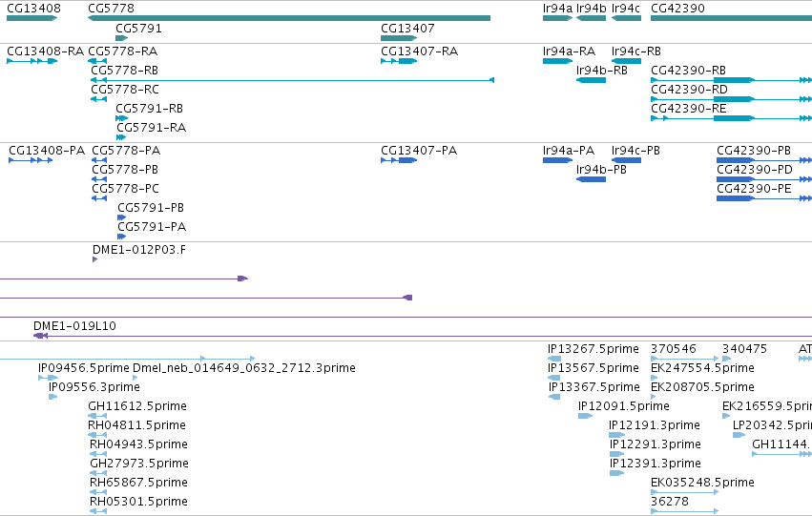
Task: Select protein Ir94a-PA
Action: click(568, 151)
